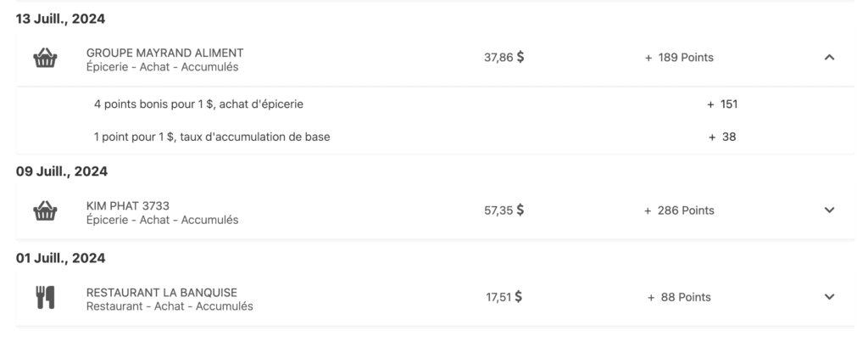Click the 57,35 $ purchase amount
This screenshot has height=342, width=868.
(504, 210)
